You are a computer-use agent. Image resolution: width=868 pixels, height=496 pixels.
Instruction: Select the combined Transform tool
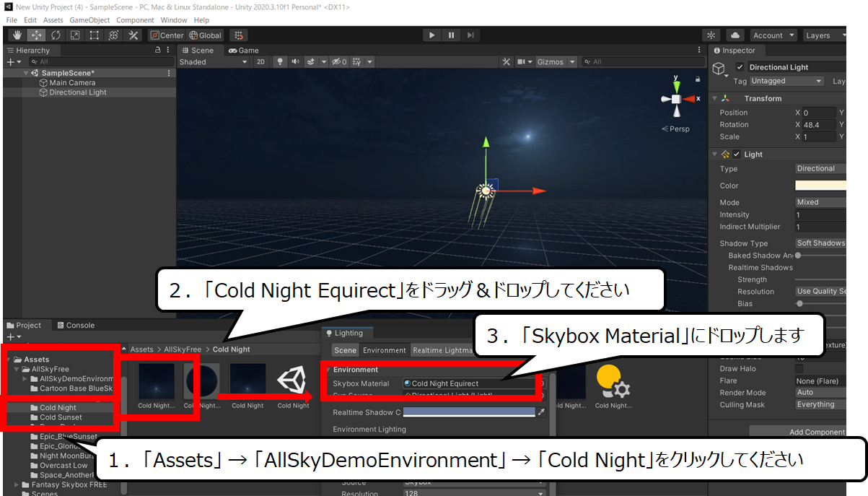(x=114, y=35)
